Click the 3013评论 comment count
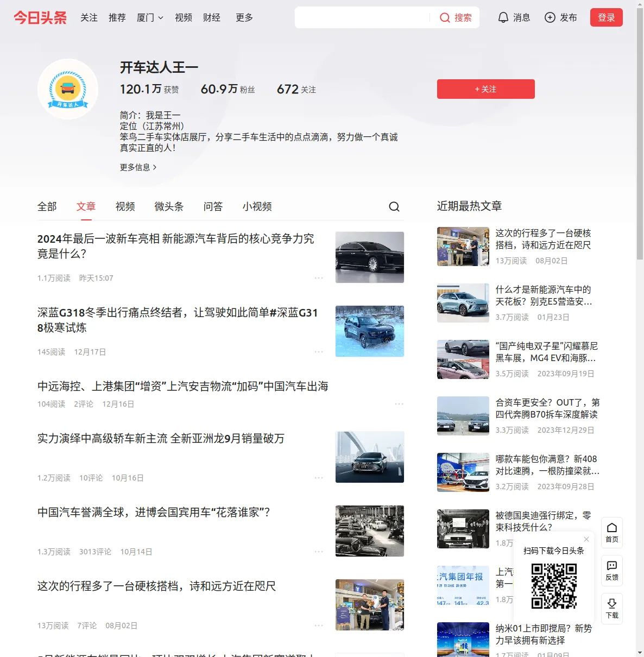Viewport: 644px width, 657px height. coord(95,552)
